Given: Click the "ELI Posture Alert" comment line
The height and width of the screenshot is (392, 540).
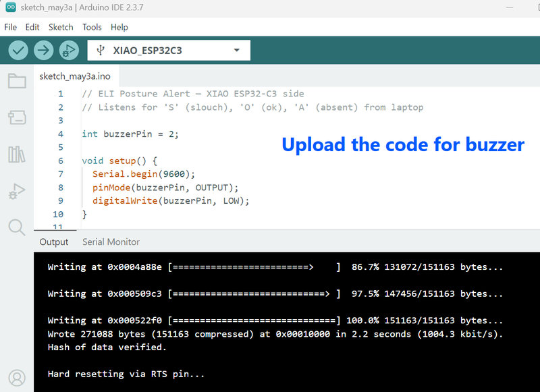Looking at the screenshot, I should (193, 94).
